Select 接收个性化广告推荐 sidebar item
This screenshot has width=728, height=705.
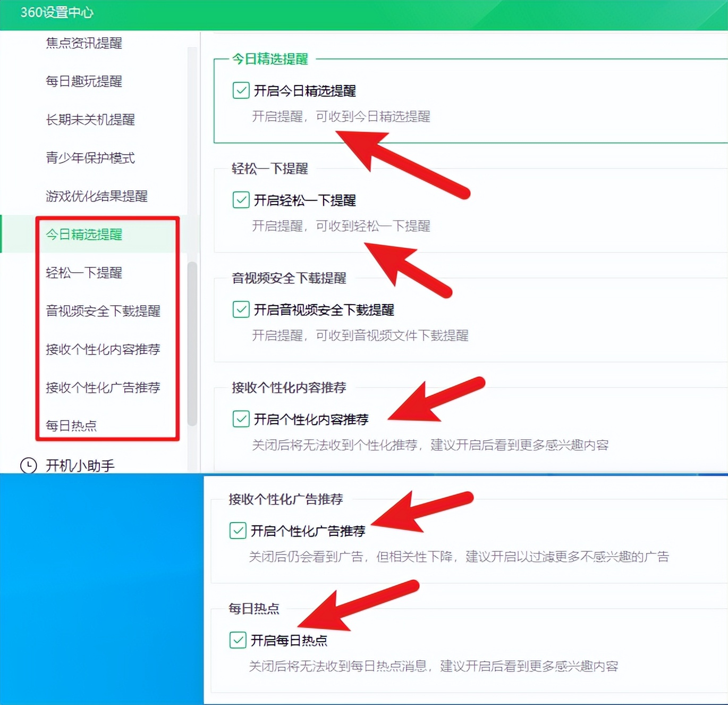(x=103, y=388)
